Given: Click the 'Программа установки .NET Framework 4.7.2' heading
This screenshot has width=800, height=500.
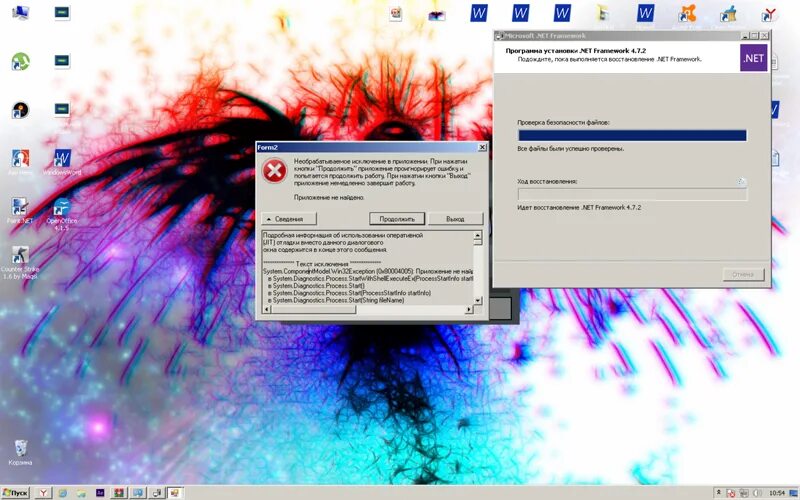Looking at the screenshot, I should [576, 51].
